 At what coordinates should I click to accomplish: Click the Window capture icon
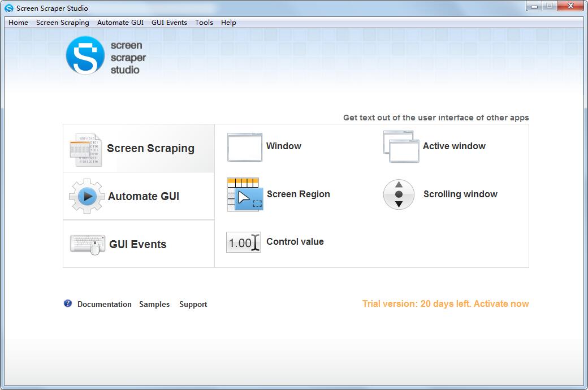click(x=244, y=146)
